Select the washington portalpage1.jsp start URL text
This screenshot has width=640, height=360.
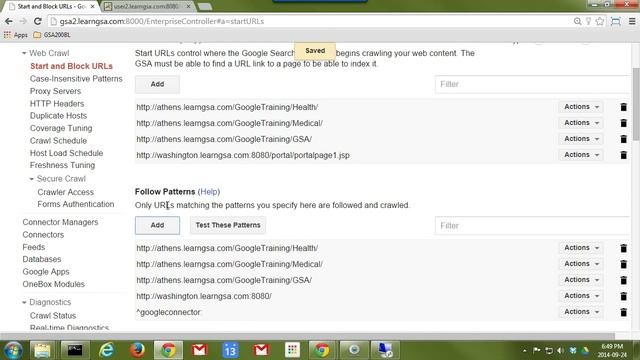point(243,155)
